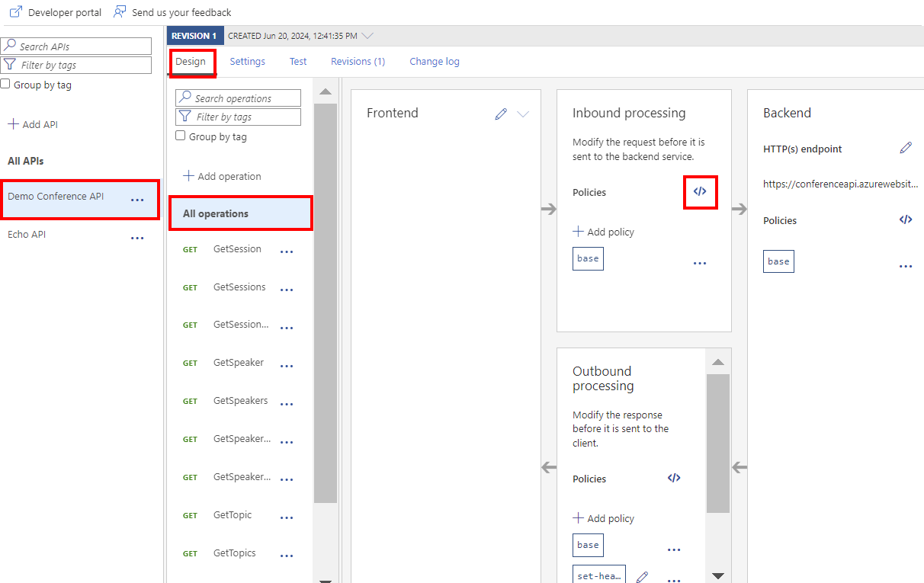This screenshot has width=924, height=583.
Task: Open Backend policies code editor icon
Action: [906, 219]
